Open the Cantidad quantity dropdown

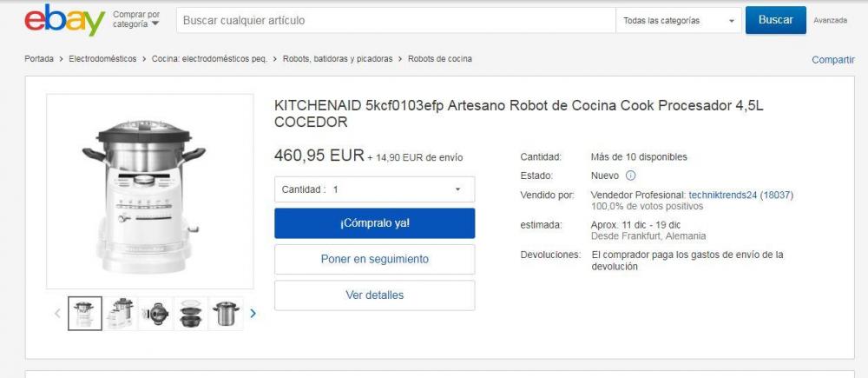374,189
